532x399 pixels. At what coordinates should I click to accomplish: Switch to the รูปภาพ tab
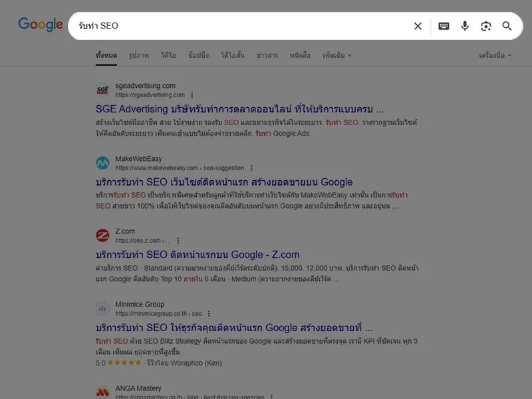pyautogui.click(x=139, y=55)
